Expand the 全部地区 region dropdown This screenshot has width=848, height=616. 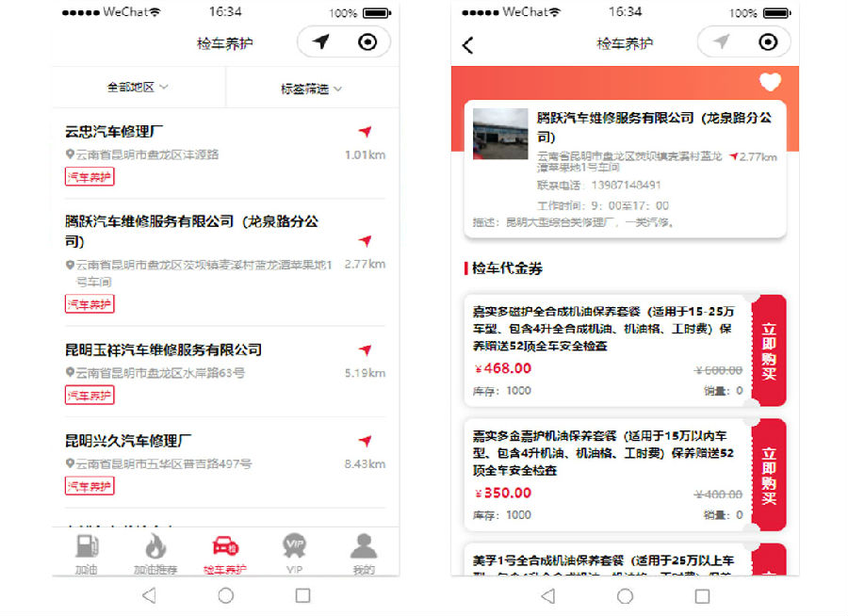138,88
